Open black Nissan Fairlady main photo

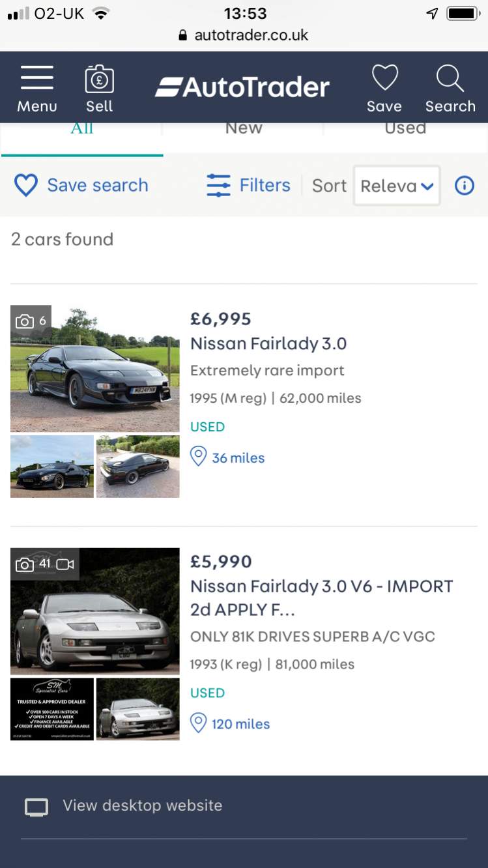pyautogui.click(x=95, y=369)
